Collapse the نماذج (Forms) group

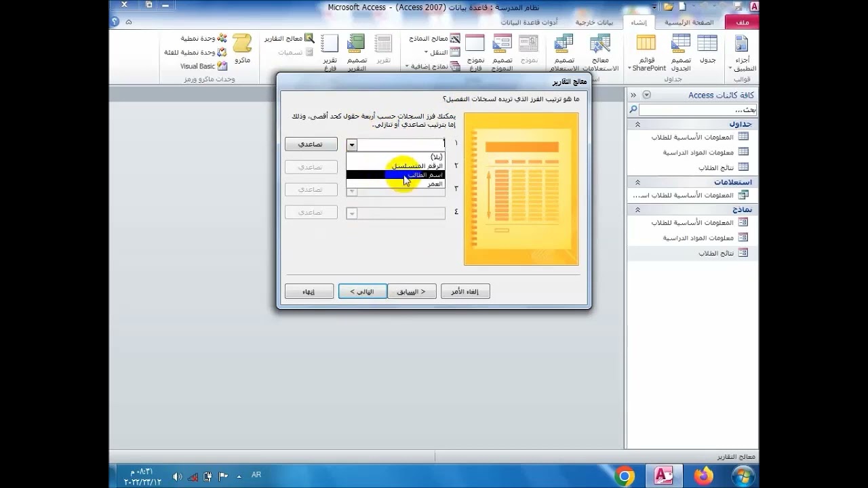click(x=637, y=209)
